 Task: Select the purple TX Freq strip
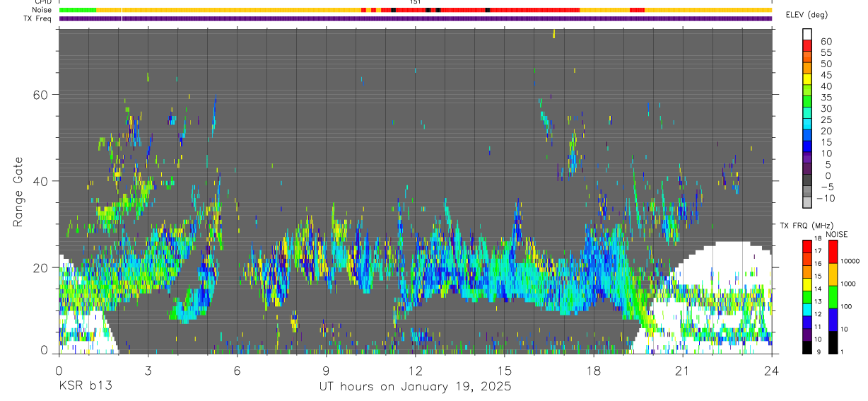pyautogui.click(x=416, y=18)
